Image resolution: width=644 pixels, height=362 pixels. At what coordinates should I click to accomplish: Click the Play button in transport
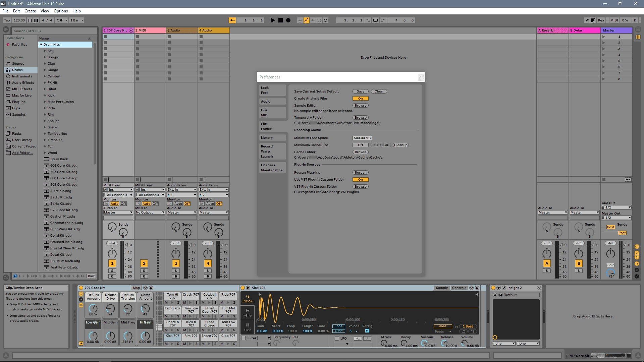click(x=272, y=20)
